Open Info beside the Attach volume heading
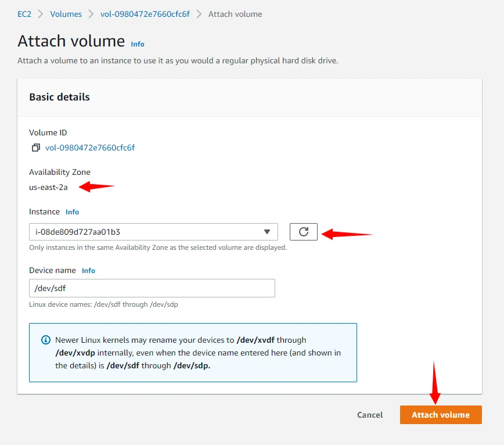504x445 pixels. (x=138, y=44)
